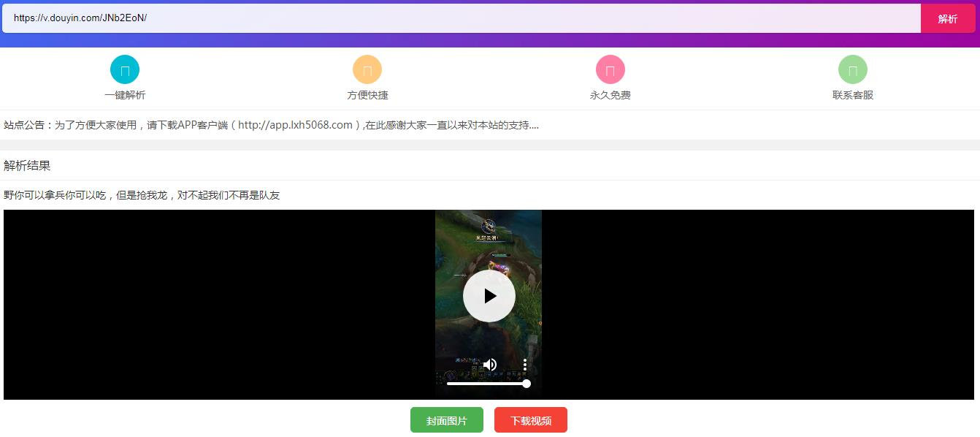This screenshot has height=437, width=980.
Task: Open the 封面图片 cover image button
Action: pos(447,420)
